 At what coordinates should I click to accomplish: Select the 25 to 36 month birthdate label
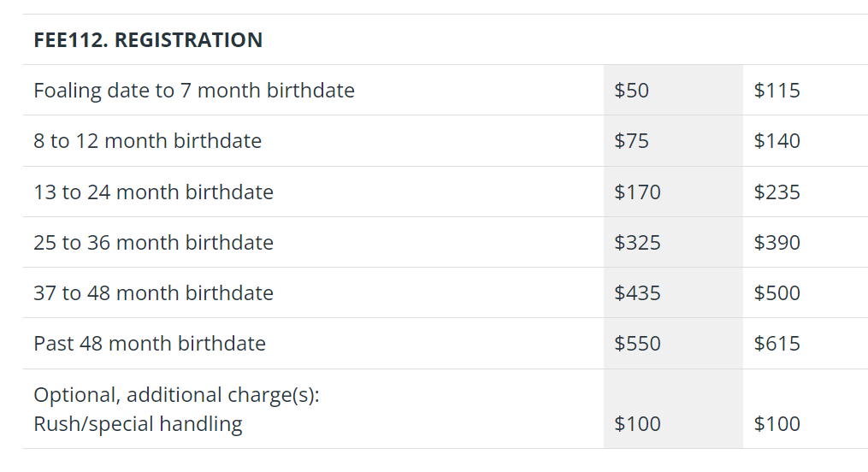tap(153, 242)
